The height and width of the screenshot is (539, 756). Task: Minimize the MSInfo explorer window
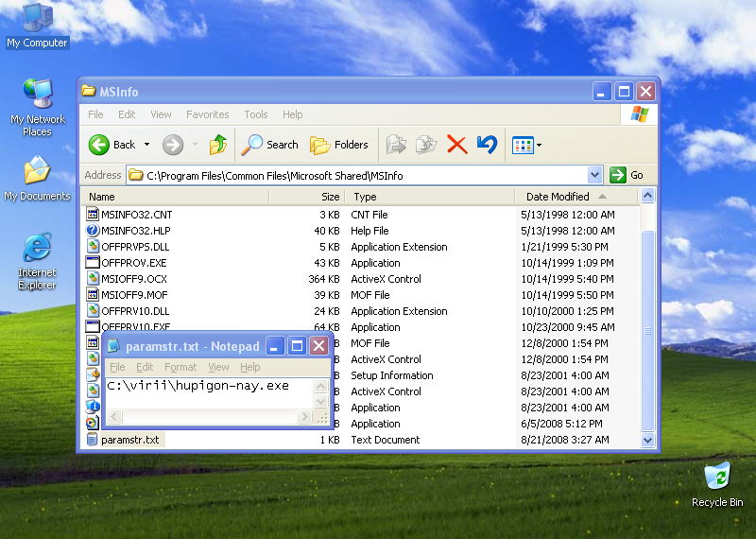[x=601, y=91]
